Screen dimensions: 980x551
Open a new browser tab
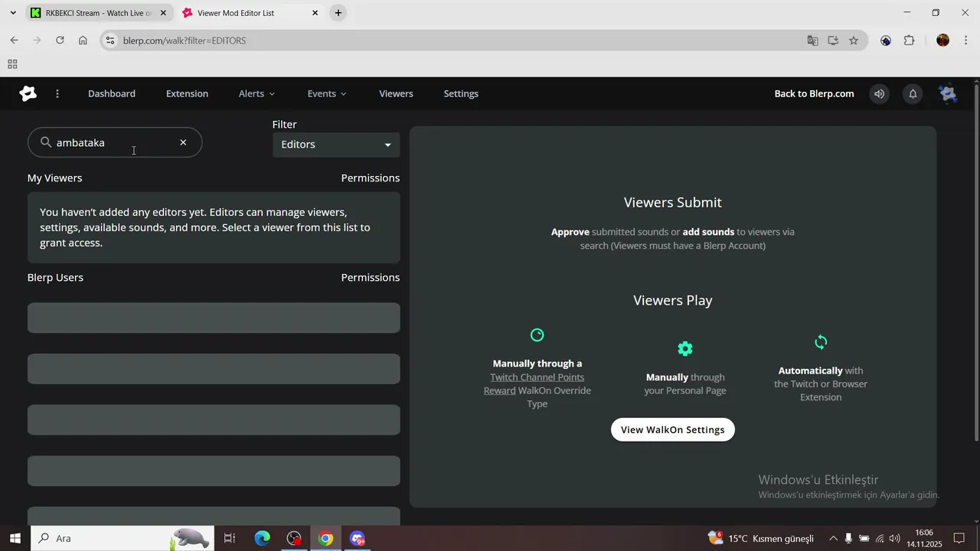pyautogui.click(x=338, y=13)
